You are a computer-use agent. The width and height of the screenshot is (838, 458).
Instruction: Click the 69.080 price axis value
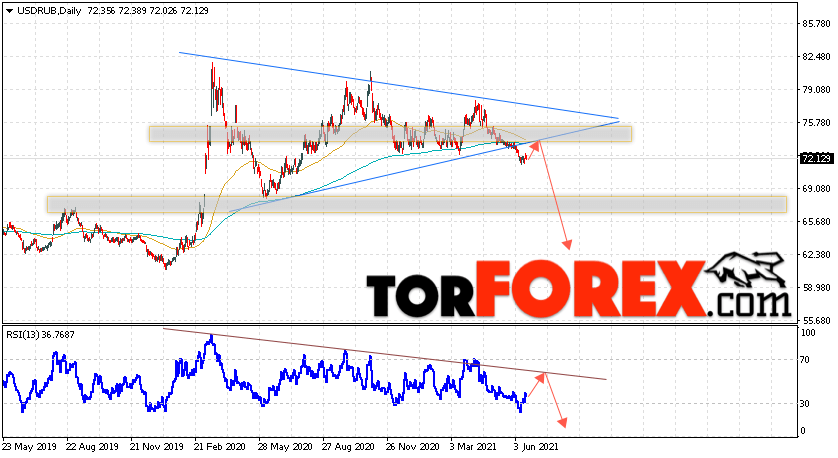[x=816, y=189]
